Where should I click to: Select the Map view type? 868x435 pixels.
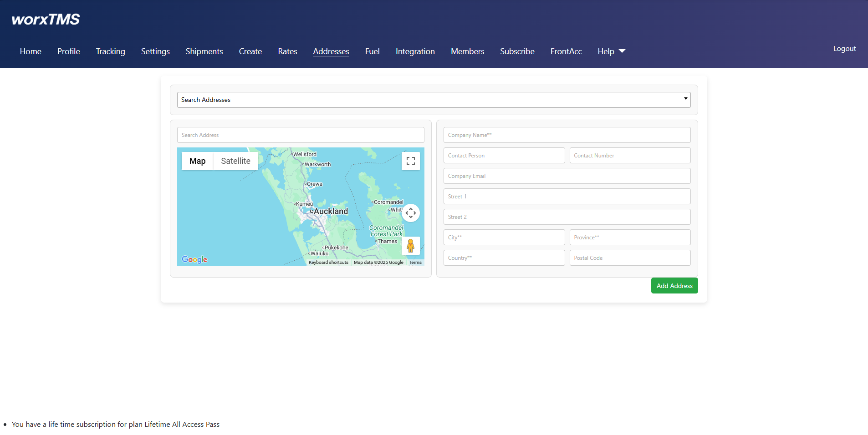197,161
